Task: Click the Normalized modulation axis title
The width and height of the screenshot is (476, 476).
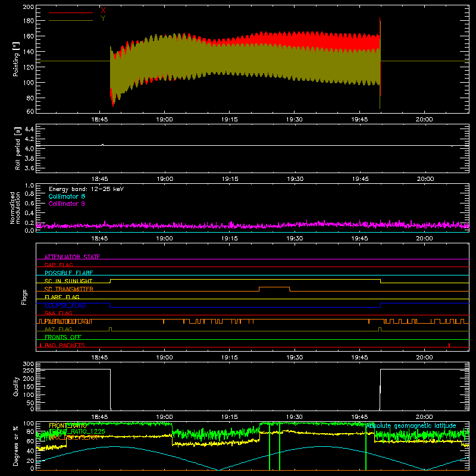Action: click(15, 208)
